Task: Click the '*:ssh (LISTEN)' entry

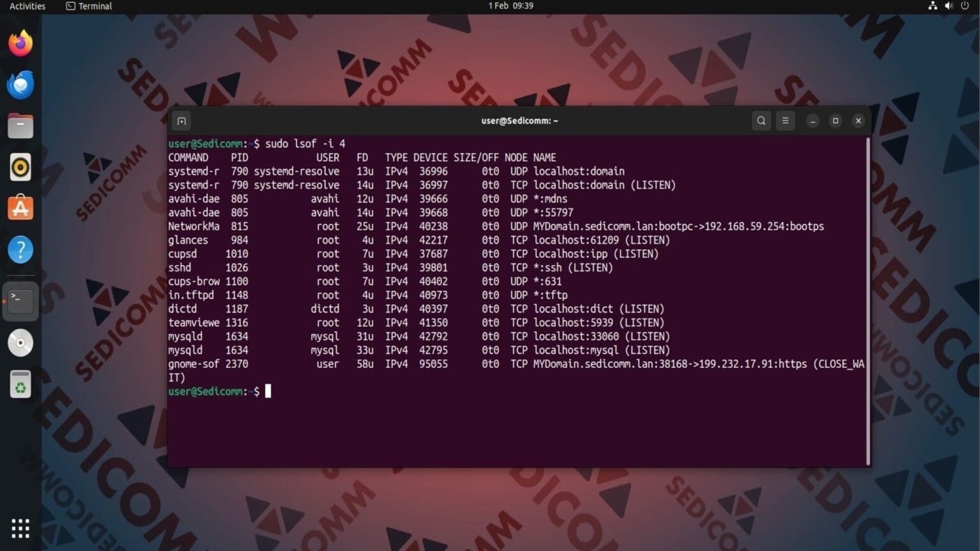Action: [573, 268]
